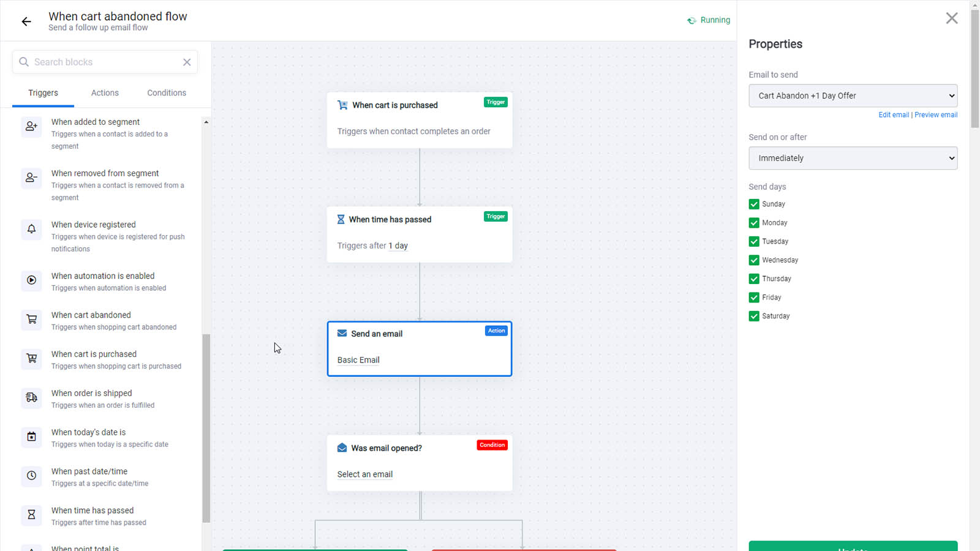Viewport: 980px width, 551px height.
Task: Go back using the left arrow icon
Action: pyautogui.click(x=26, y=21)
